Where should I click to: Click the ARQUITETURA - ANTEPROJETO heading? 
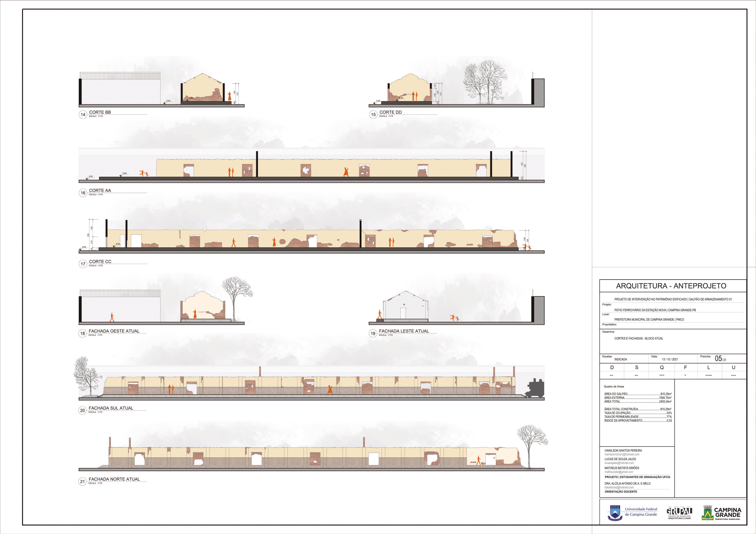click(x=671, y=286)
